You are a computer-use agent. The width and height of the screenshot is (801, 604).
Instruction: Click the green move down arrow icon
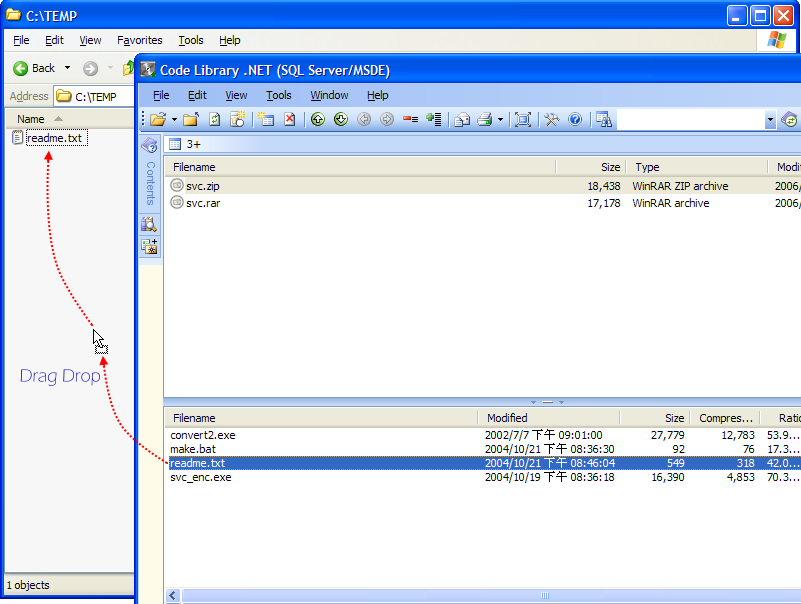tap(341, 120)
